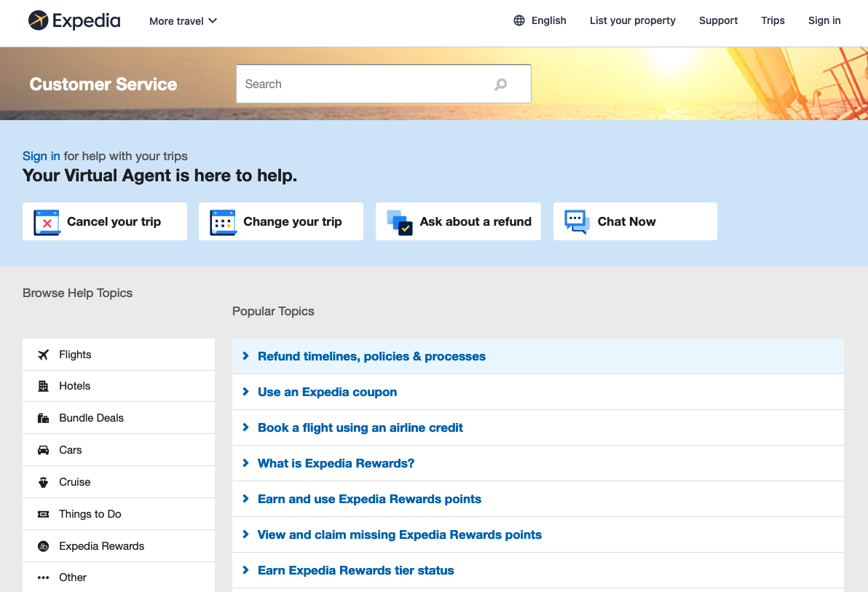Click the Hotels building icon
Image resolution: width=868 pixels, height=592 pixels.
(44, 386)
